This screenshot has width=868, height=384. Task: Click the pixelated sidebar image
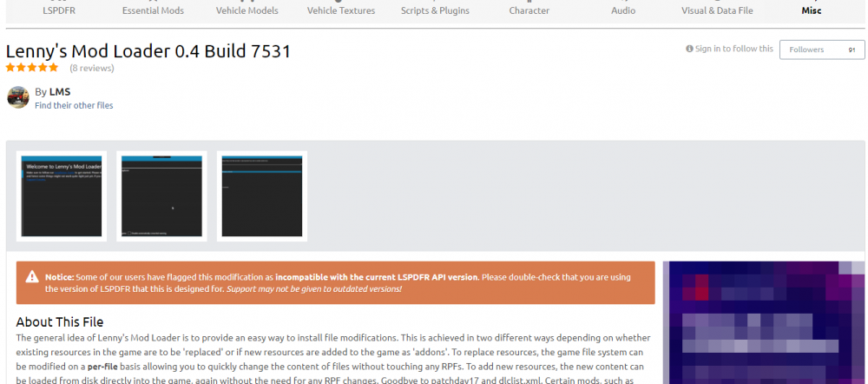tap(765, 322)
